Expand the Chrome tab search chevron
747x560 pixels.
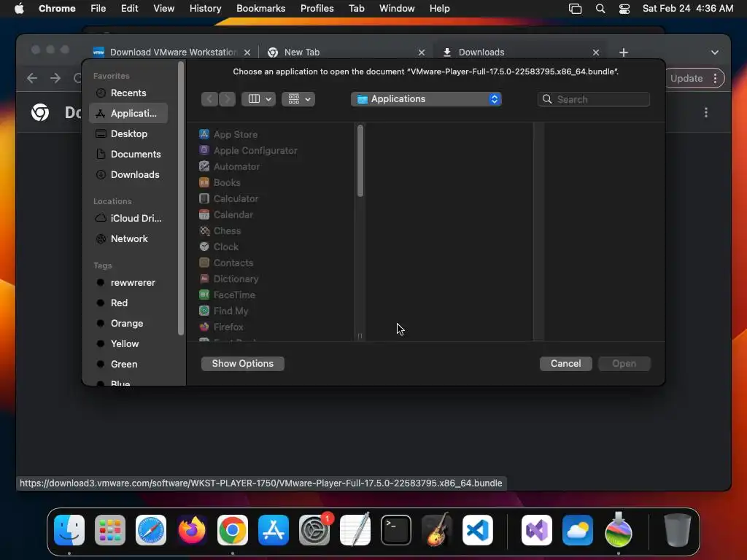pos(715,52)
